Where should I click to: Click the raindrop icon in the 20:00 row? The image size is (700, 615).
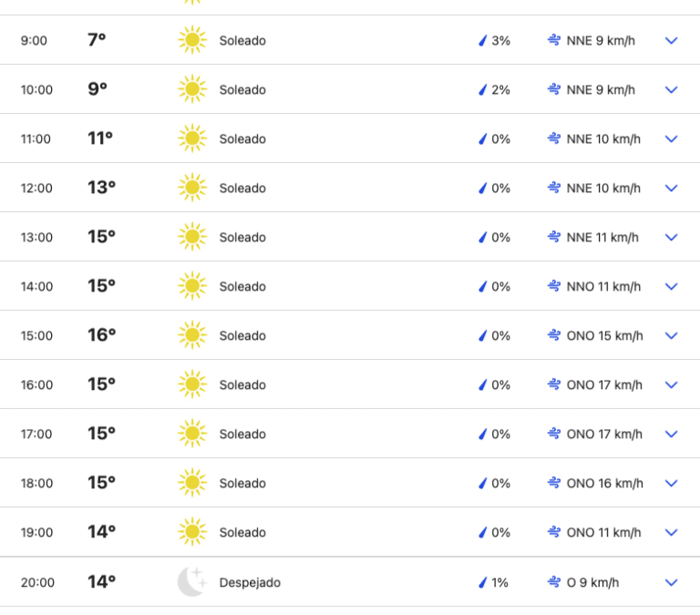click(483, 581)
